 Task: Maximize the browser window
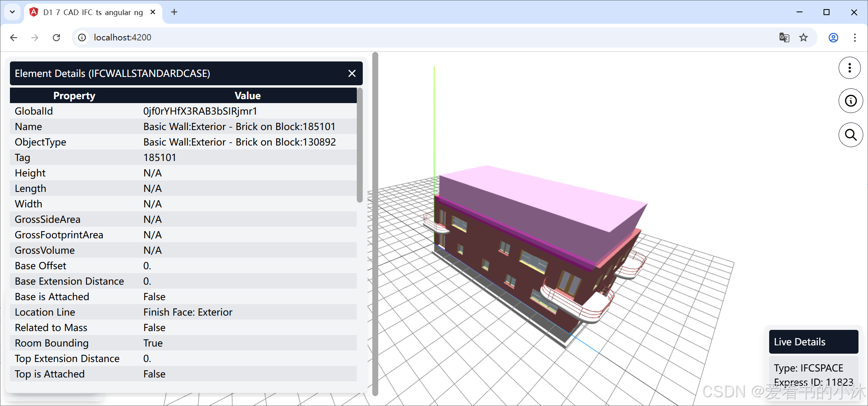[x=827, y=12]
